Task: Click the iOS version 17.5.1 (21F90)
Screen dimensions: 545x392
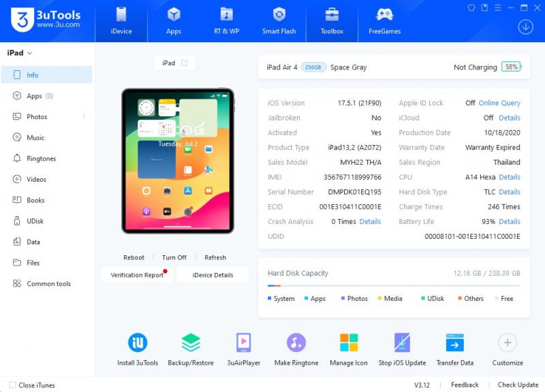Action: tap(360, 103)
